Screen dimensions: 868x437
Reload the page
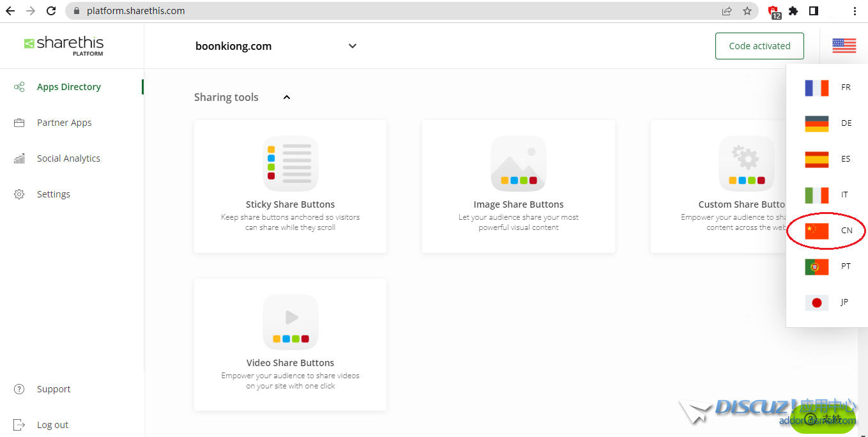[51, 11]
